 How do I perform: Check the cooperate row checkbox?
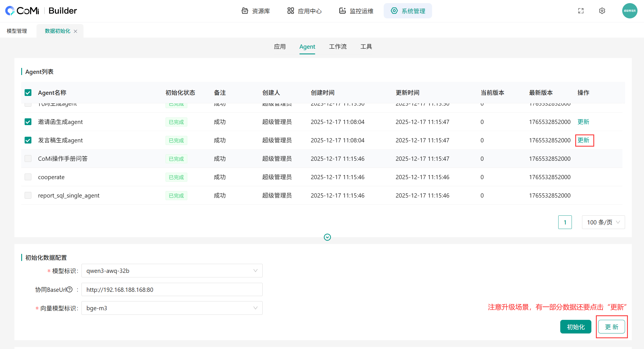tap(28, 177)
